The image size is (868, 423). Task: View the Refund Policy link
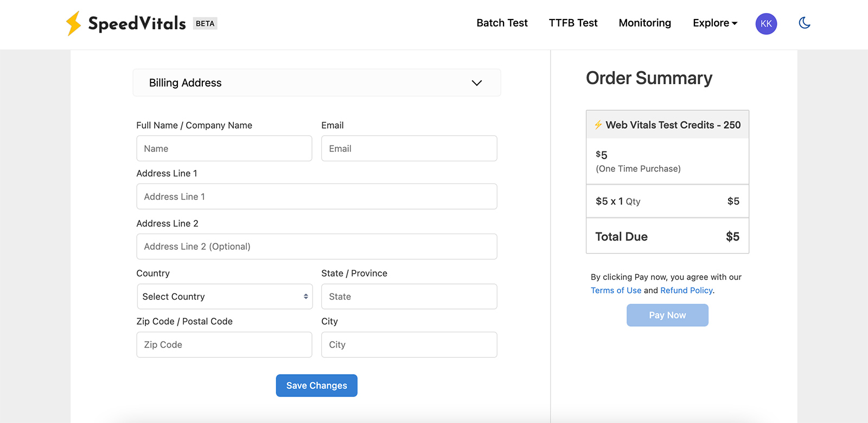point(686,291)
